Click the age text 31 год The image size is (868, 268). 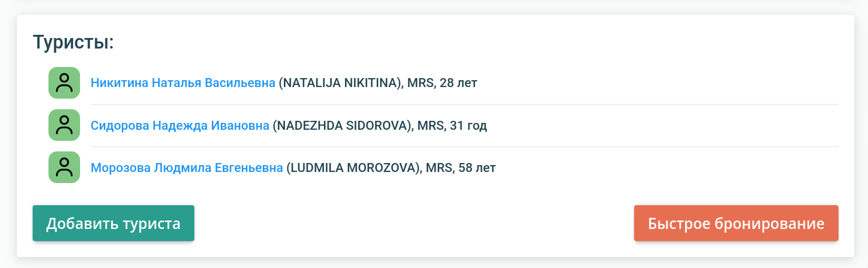click(468, 126)
